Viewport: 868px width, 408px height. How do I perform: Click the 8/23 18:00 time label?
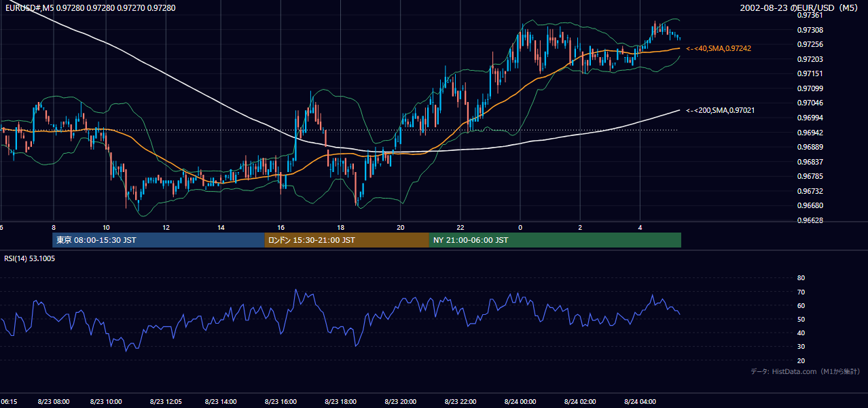pos(342,402)
